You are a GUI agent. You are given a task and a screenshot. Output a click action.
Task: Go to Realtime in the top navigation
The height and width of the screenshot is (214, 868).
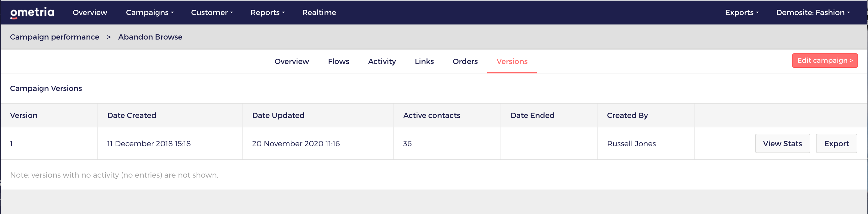(319, 13)
